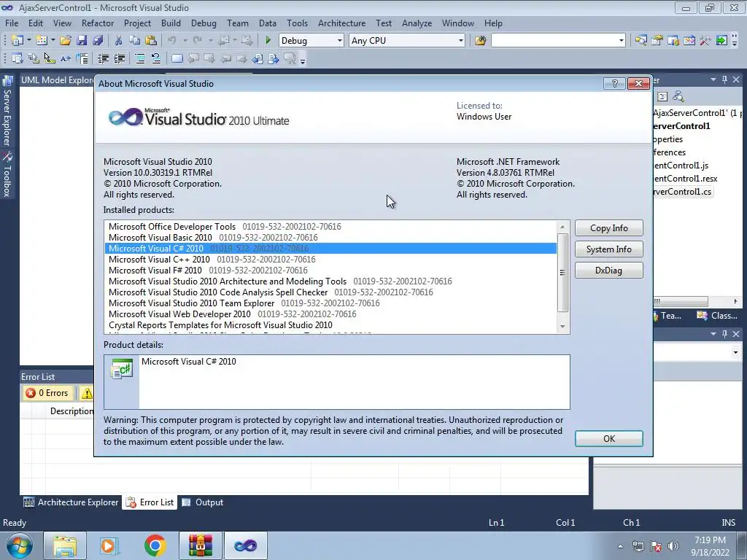Screen dimensions: 747x560
Task: Click the installed products scrollbar down arrow
Action: (562, 327)
